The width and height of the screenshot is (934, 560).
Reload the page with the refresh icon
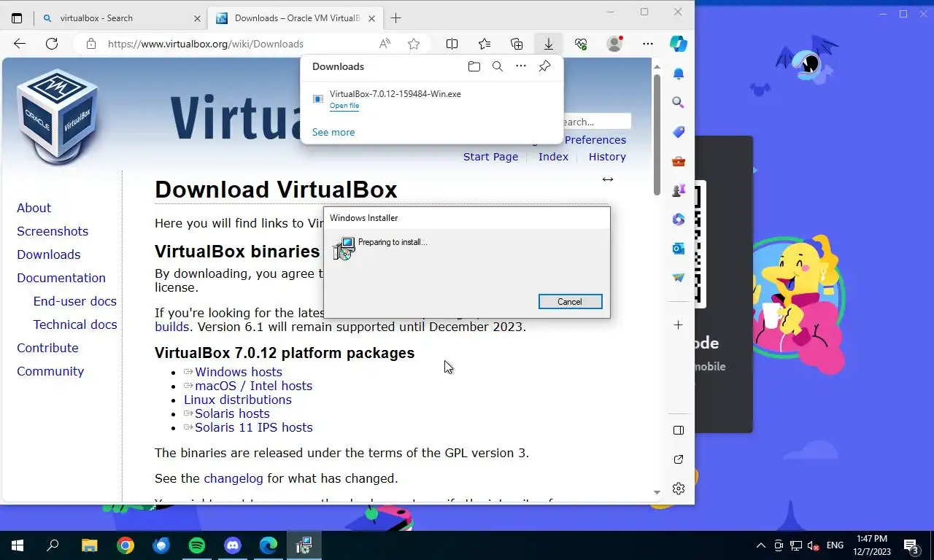(52, 44)
